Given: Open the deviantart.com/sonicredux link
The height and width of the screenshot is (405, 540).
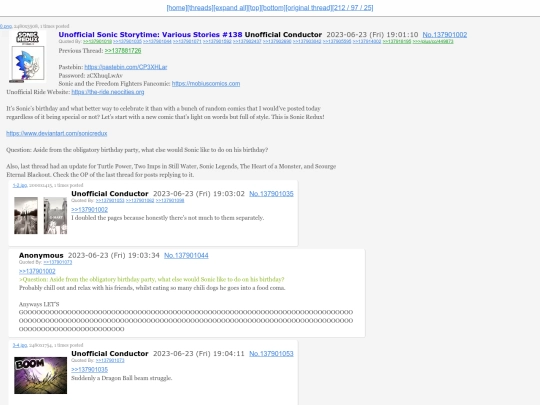Looking at the screenshot, I should pos(56,133).
